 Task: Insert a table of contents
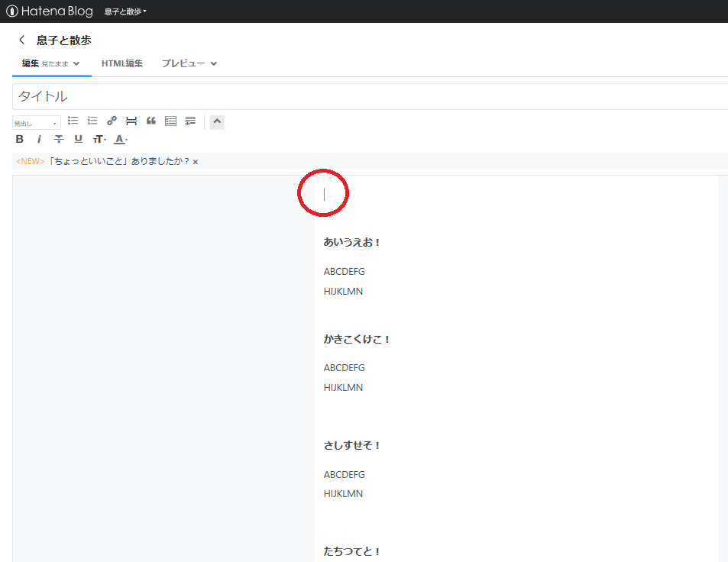[x=170, y=121]
